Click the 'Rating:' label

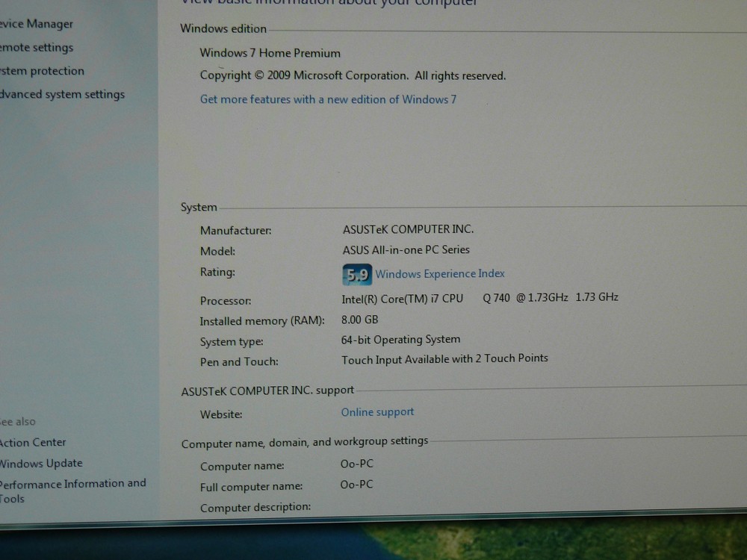(217, 272)
